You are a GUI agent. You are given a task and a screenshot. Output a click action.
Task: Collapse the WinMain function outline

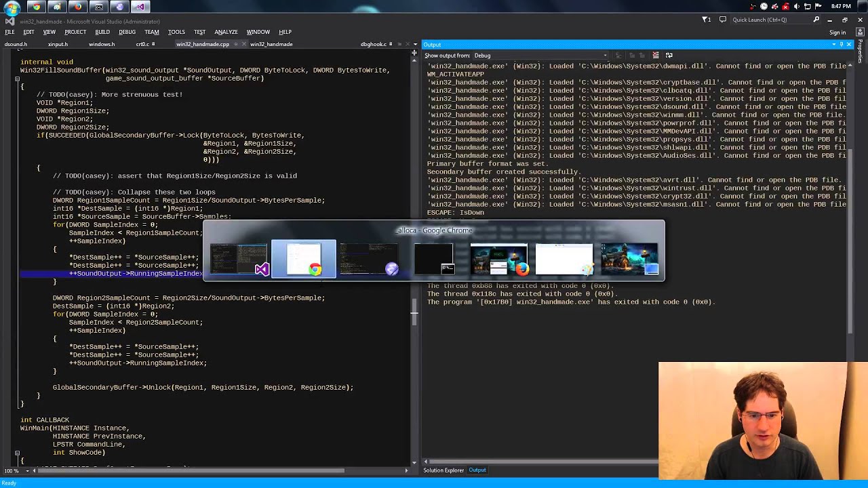click(17, 453)
